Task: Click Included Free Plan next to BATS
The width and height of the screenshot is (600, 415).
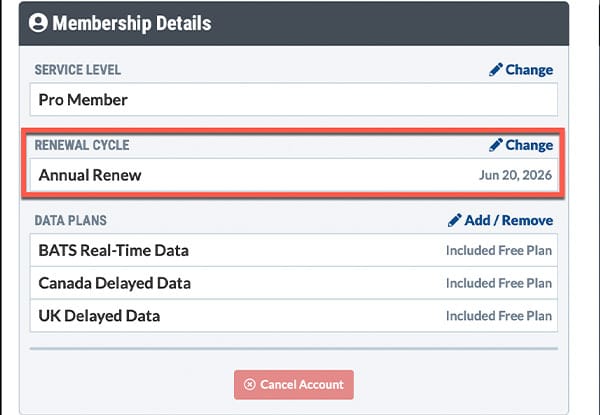Action: [x=498, y=250]
